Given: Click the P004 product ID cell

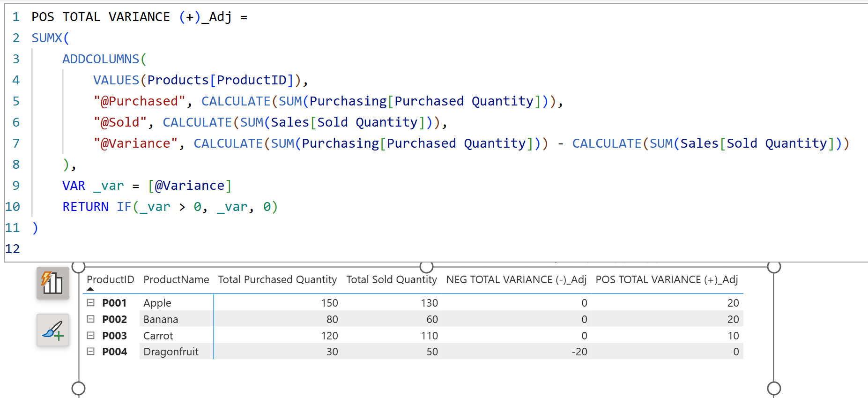Looking at the screenshot, I should (x=115, y=352).
